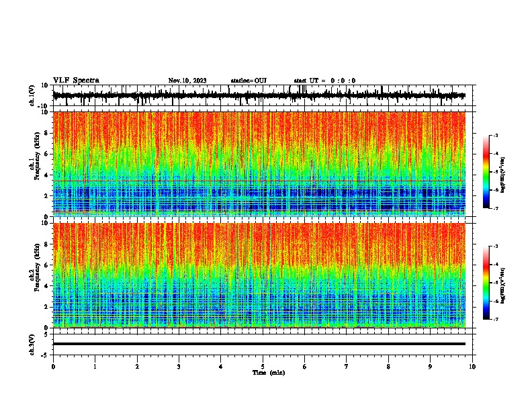The height and width of the screenshot is (411, 532).
Task: Click the ch.2 "Frequency (kHz)" axis label
Action: point(37,267)
